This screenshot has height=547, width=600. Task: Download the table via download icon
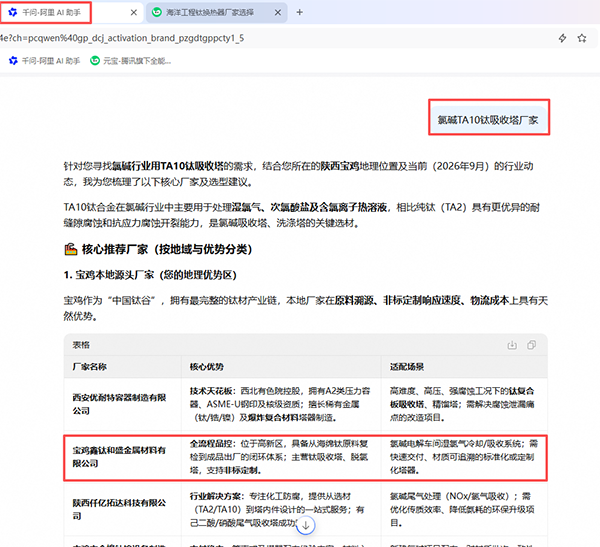(512, 345)
